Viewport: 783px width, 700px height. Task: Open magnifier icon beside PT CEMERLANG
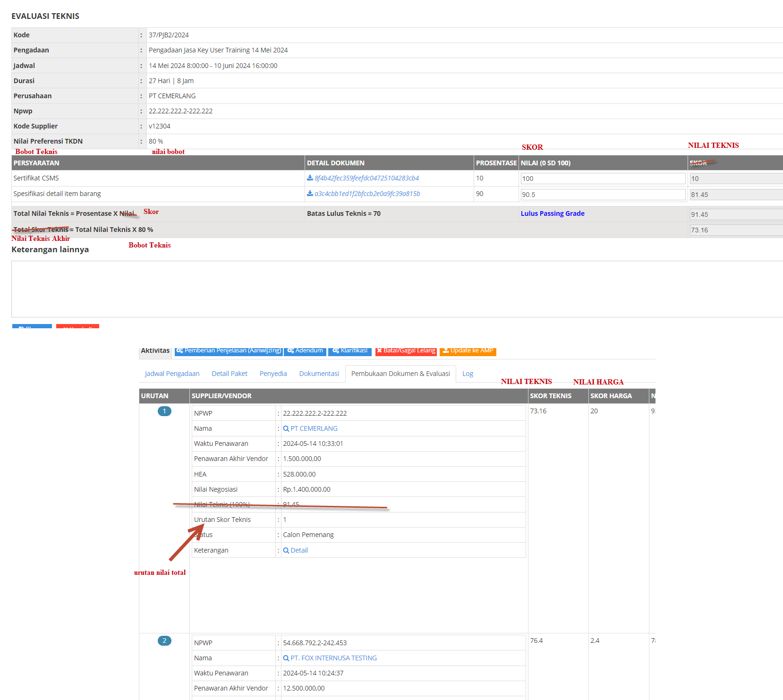(x=286, y=428)
